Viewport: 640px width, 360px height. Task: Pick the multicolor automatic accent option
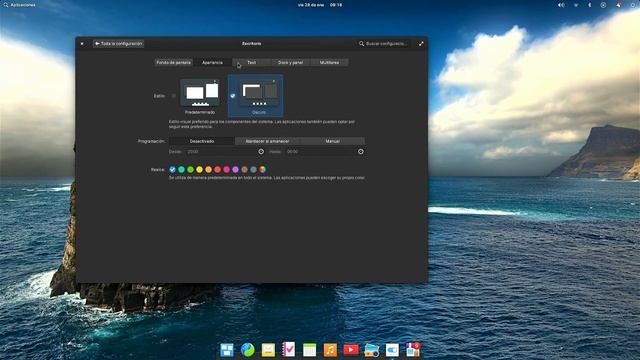point(262,169)
